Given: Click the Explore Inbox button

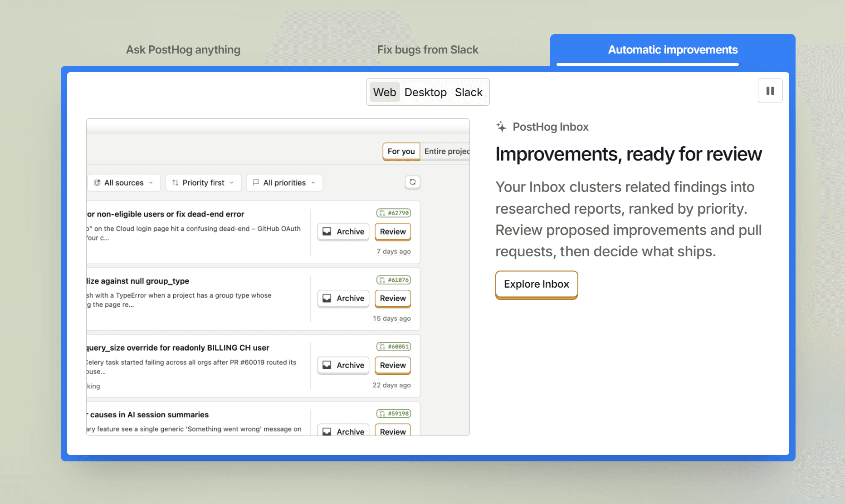Looking at the screenshot, I should click(537, 284).
